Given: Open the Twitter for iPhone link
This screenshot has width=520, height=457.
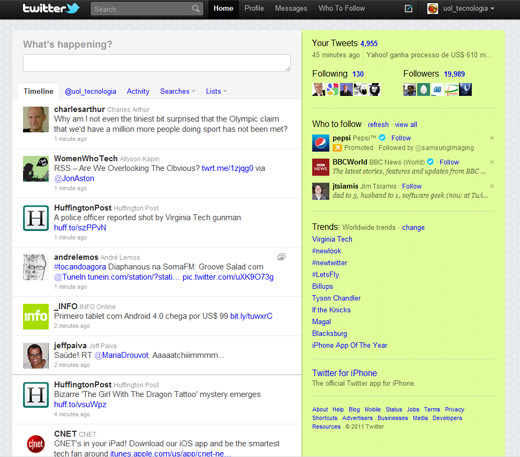Looking at the screenshot, I should click(344, 373).
